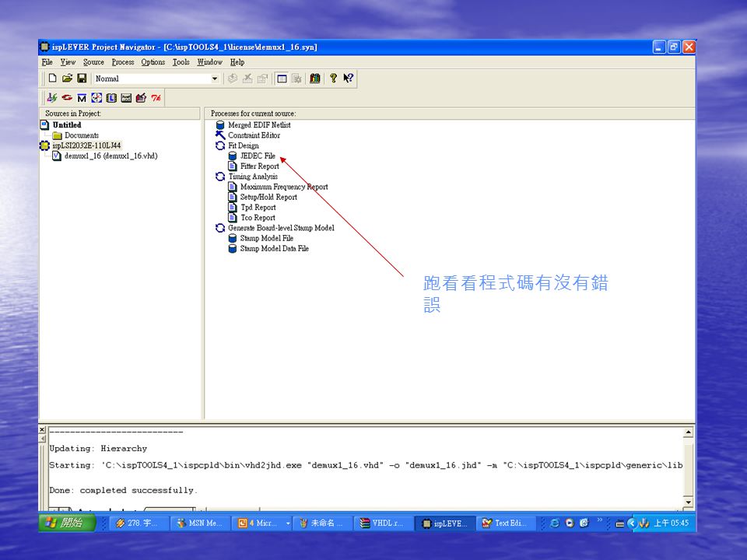747x560 pixels.
Task: Click 'Done: completed successfully.' log line
Action: pos(124,490)
